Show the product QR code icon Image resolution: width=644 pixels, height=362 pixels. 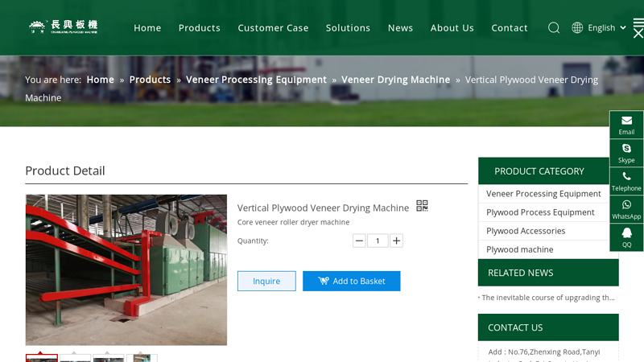[422, 206]
